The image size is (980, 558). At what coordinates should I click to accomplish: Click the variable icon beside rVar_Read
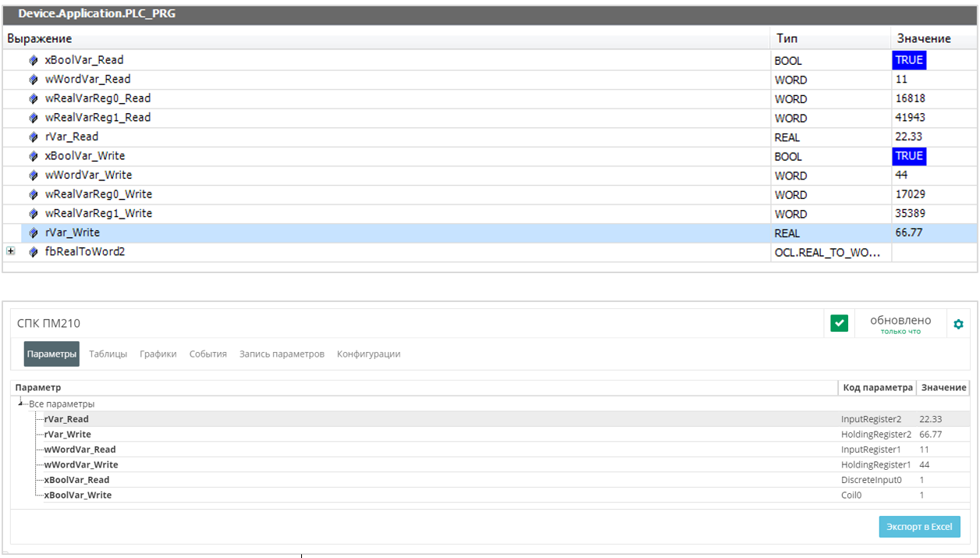click(34, 137)
